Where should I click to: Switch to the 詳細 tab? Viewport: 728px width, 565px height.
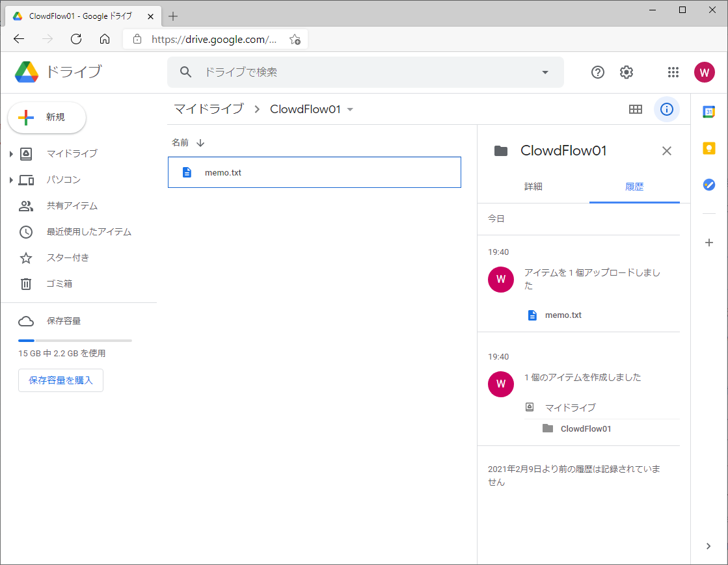pos(533,187)
